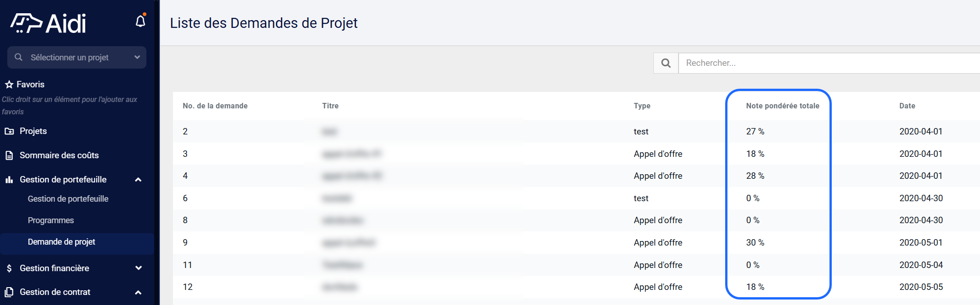Click the Projets folder icon
Viewport: 980px width, 305px height.
tap(9, 131)
